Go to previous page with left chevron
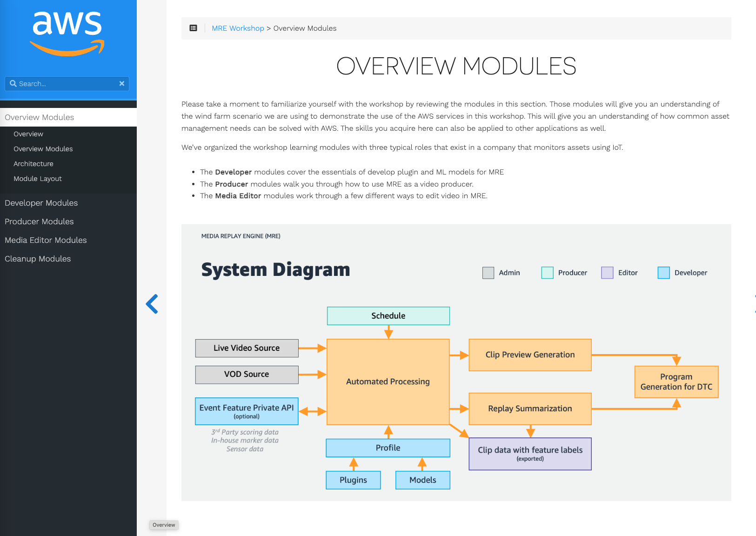 click(152, 304)
